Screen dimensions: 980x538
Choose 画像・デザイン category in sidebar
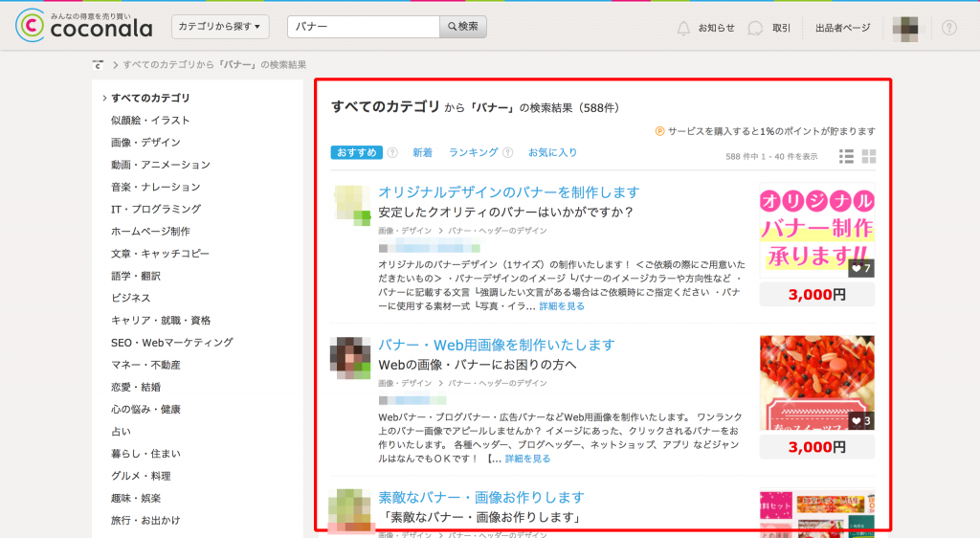point(145,143)
